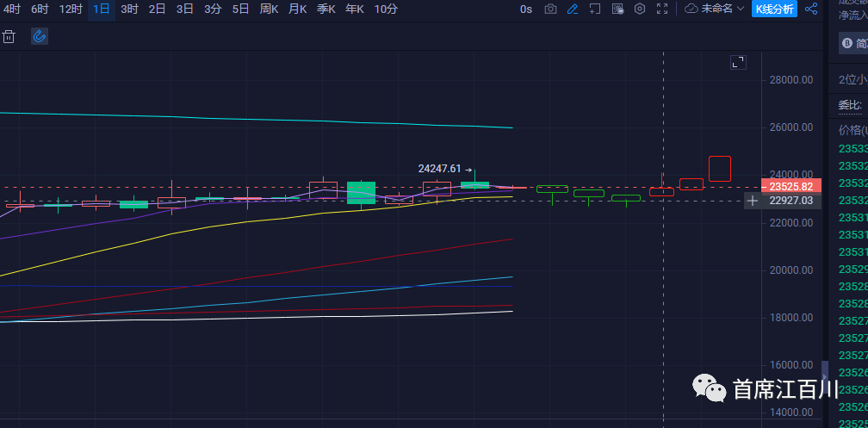Click the K线分析 button
This screenshot has height=428, width=868.
[774, 9]
